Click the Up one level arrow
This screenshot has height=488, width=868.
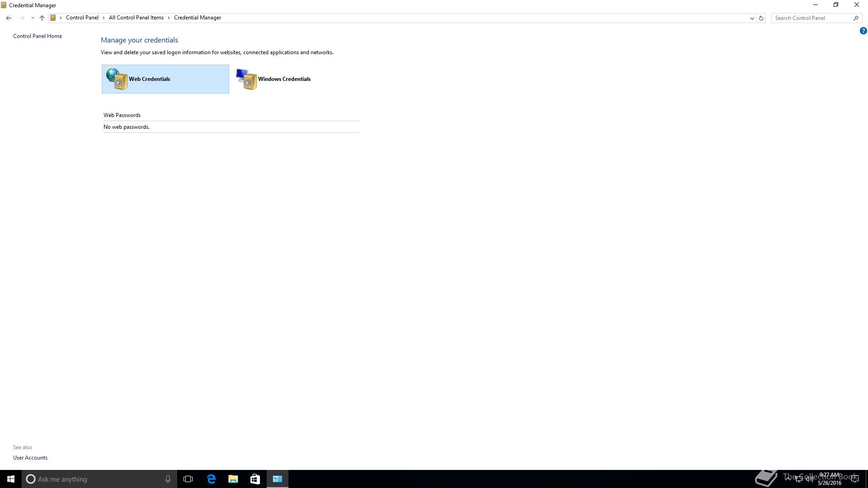42,18
